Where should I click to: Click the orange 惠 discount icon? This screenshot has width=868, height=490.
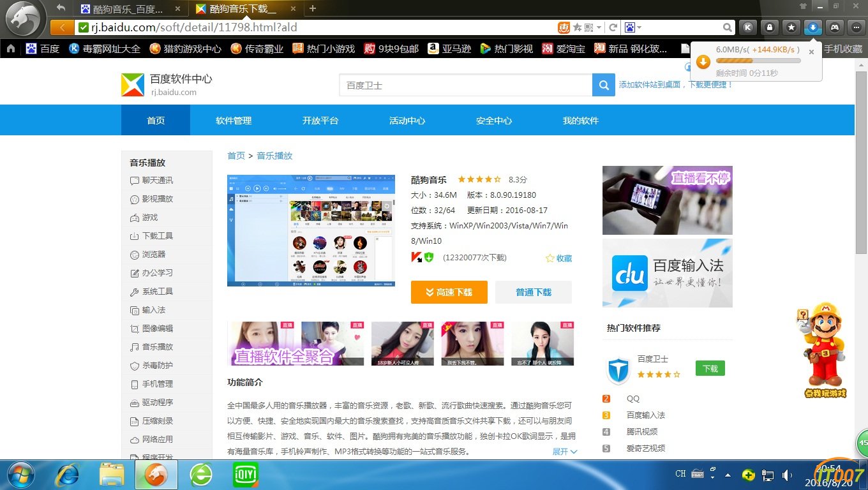(564, 27)
